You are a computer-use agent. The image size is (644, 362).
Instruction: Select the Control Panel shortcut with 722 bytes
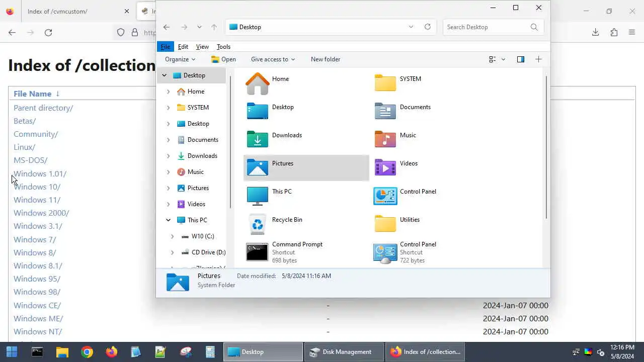pos(385,253)
